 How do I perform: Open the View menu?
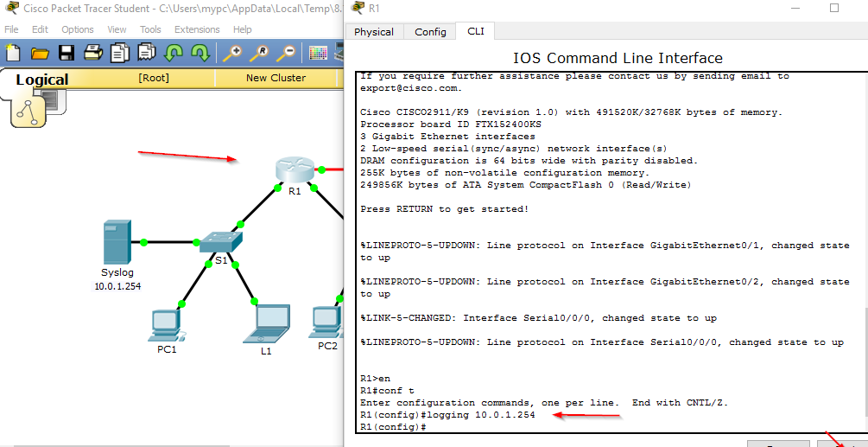pyautogui.click(x=117, y=29)
